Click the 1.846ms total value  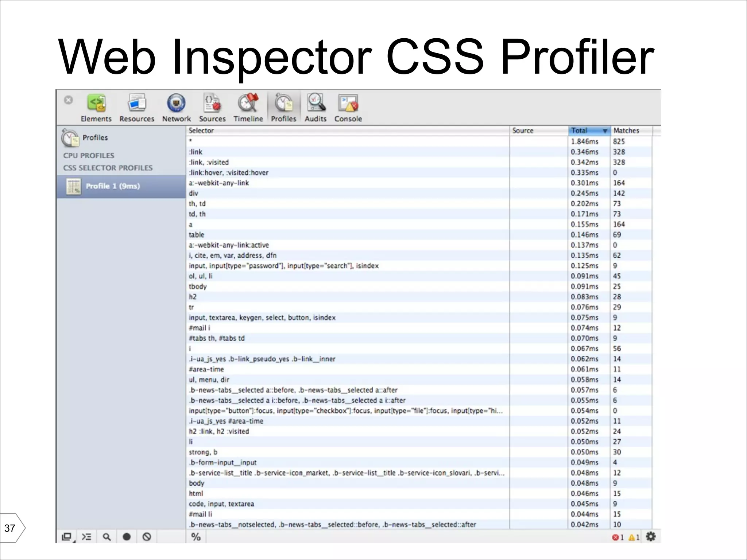tap(584, 141)
